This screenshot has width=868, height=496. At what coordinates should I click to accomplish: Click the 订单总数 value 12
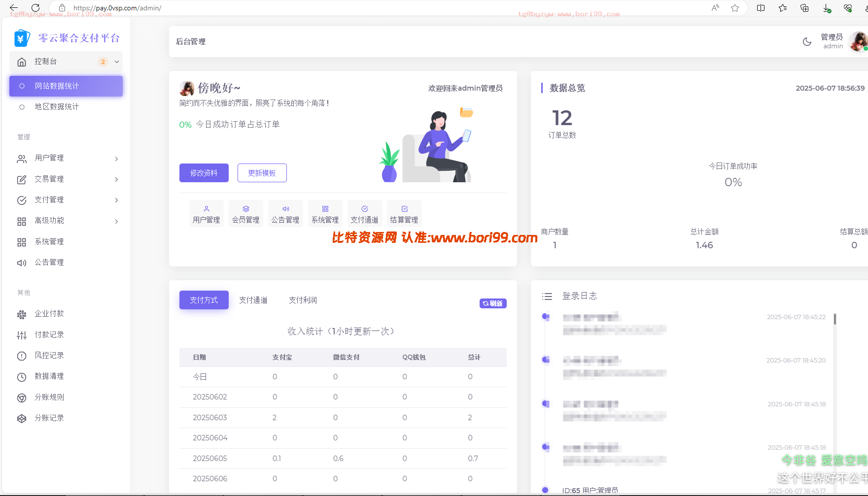click(562, 118)
